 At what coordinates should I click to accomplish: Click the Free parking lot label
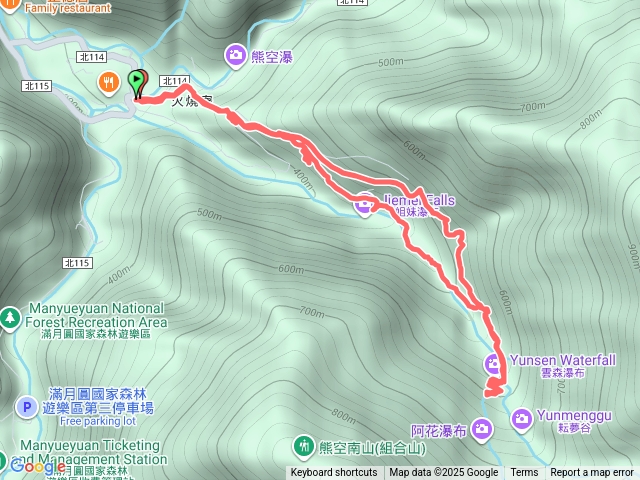pos(98,421)
